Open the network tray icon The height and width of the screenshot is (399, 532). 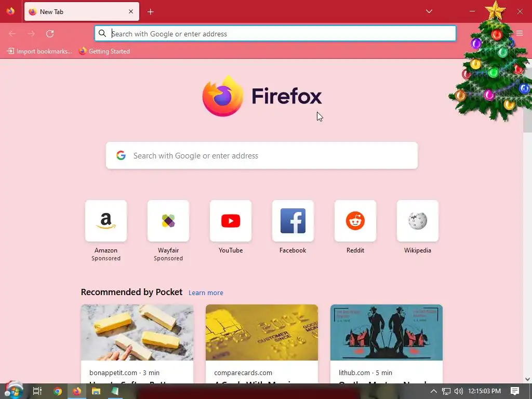click(x=446, y=391)
